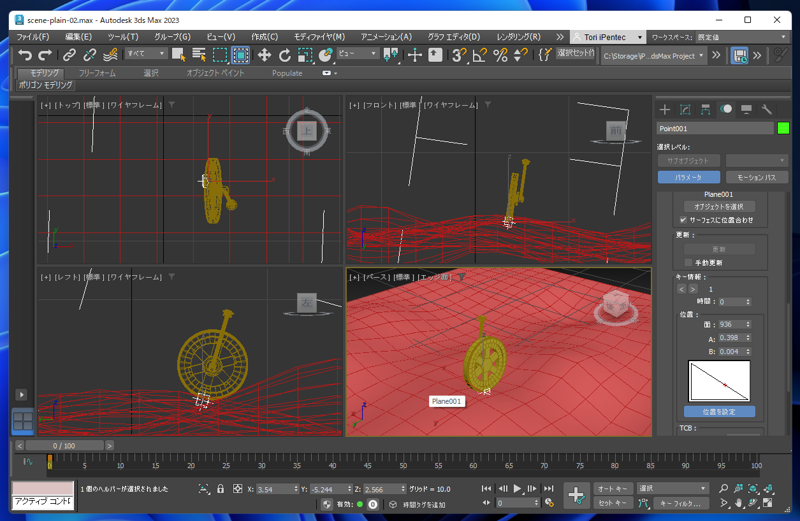Viewport: 800px width, 521px height.
Task: Click the オブジェクトを選択 button
Action: click(x=718, y=207)
